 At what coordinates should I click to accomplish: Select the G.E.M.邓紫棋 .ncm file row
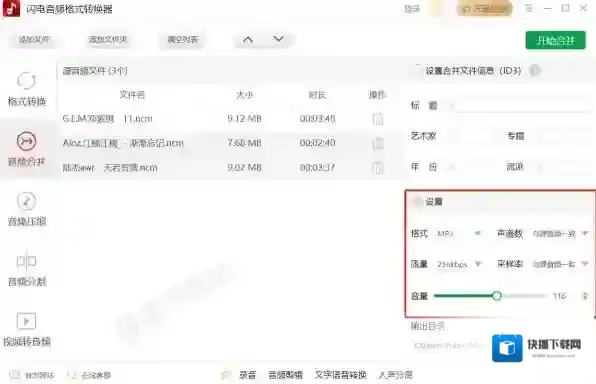coord(230,119)
